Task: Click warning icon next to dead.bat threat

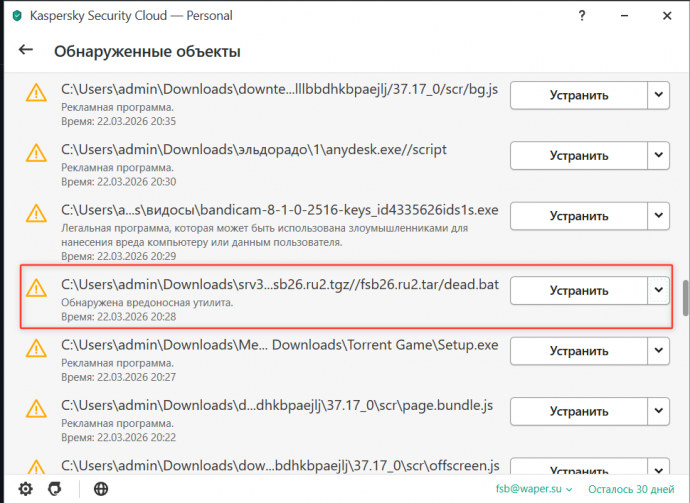Action: point(37,290)
